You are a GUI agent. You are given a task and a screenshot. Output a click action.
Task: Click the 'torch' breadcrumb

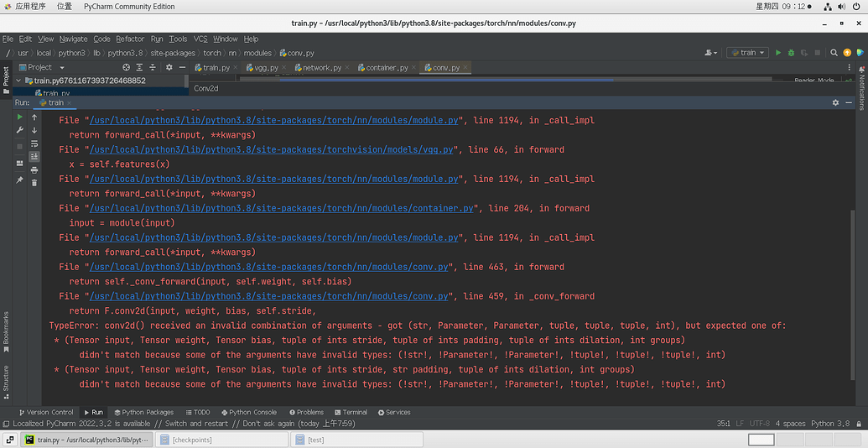[212, 53]
